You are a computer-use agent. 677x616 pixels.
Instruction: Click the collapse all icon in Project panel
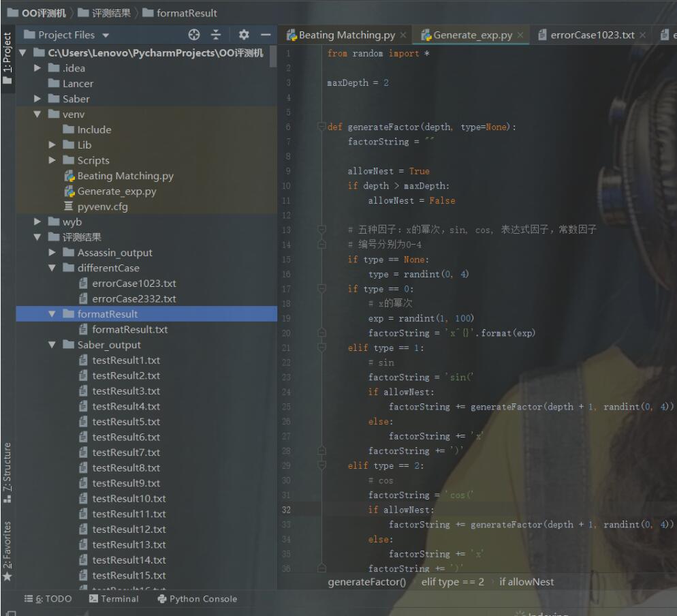click(x=216, y=35)
